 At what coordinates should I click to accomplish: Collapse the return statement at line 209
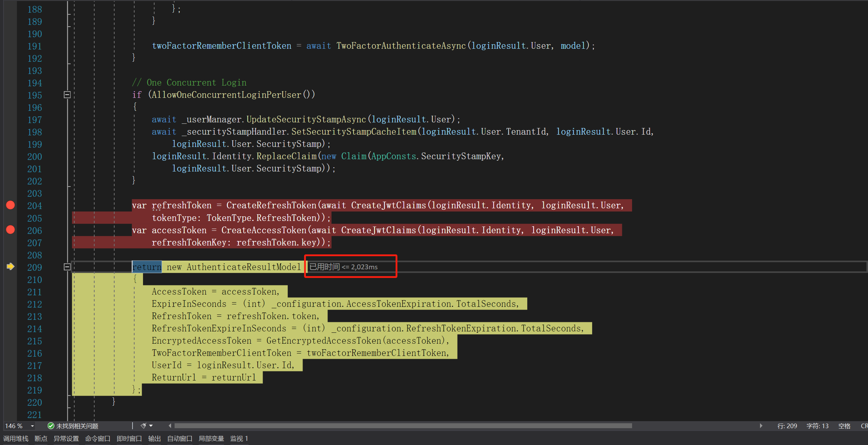click(67, 267)
